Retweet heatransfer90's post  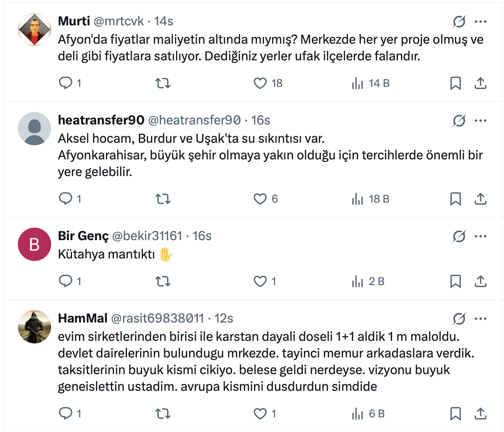tap(163, 199)
